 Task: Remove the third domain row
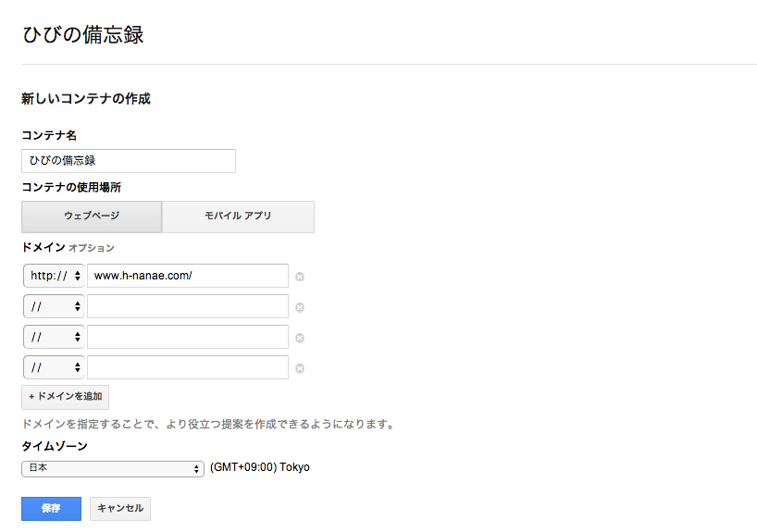coord(300,338)
